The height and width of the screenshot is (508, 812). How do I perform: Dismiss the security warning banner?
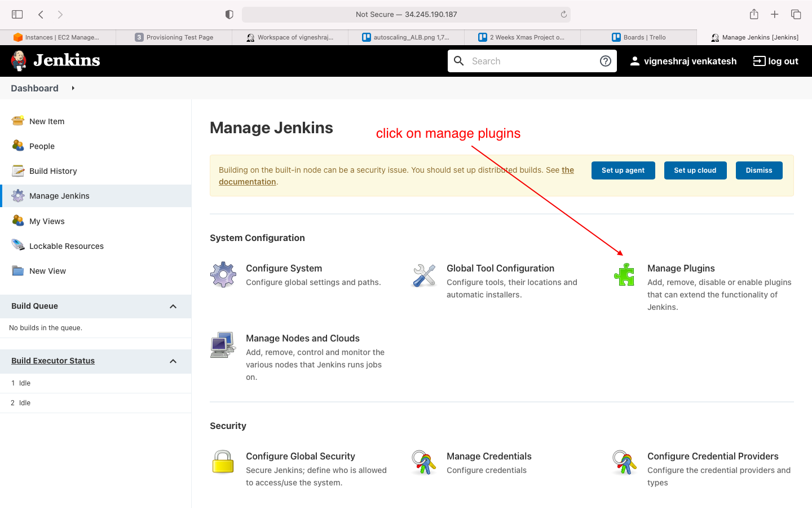[x=759, y=170]
